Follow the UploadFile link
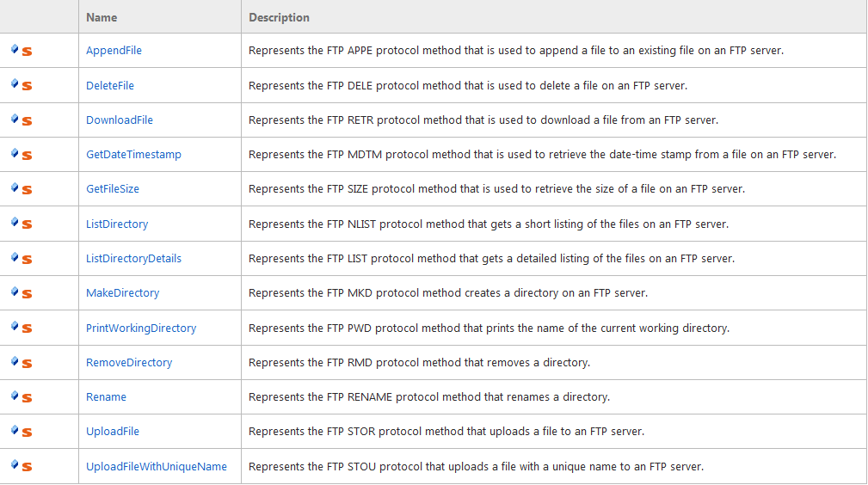The height and width of the screenshot is (485, 868). (113, 432)
